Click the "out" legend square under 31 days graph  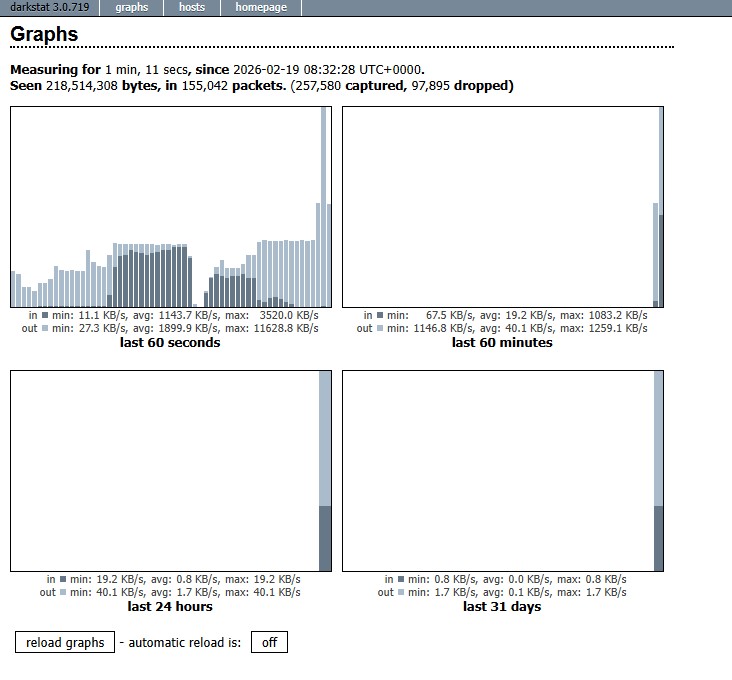pyautogui.click(x=401, y=592)
